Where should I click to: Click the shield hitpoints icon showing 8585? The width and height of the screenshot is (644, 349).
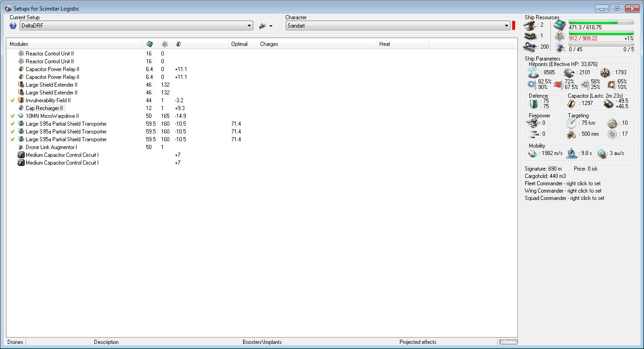(533, 72)
